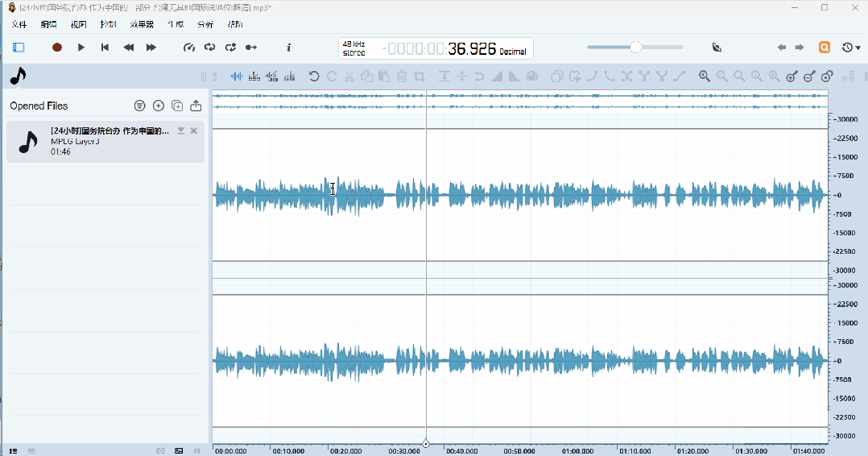The width and height of the screenshot is (868, 456).
Task: Switch to waveform and spectrogram view
Action: 272,77
